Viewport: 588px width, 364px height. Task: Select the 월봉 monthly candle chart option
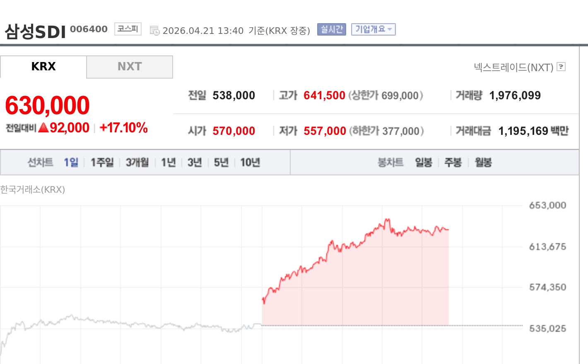point(482,163)
